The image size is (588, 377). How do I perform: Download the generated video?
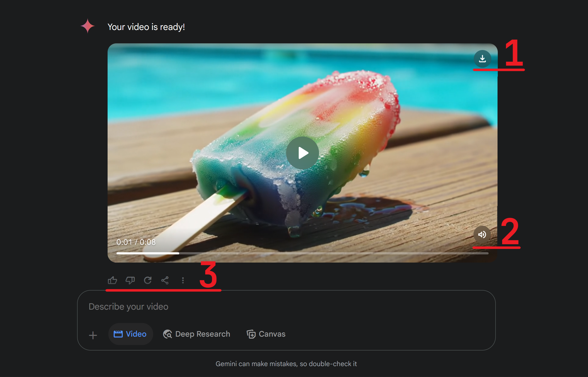(482, 59)
